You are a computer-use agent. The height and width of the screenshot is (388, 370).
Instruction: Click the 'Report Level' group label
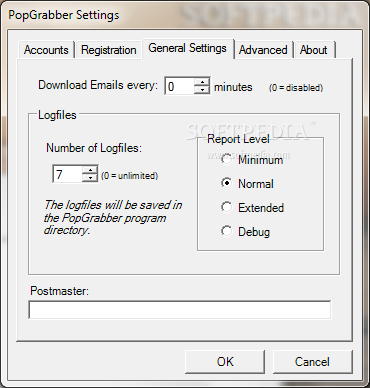(238, 139)
